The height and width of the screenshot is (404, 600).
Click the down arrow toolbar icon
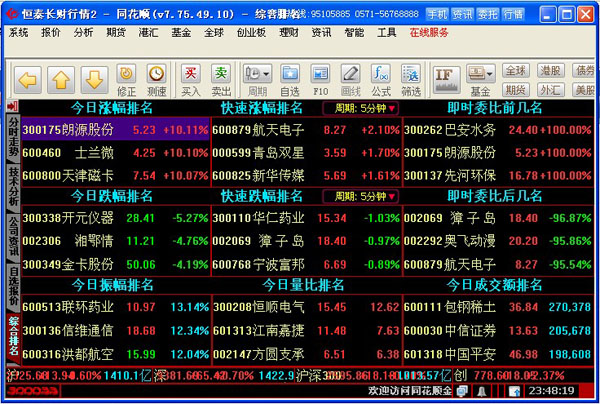pyautogui.click(x=94, y=80)
